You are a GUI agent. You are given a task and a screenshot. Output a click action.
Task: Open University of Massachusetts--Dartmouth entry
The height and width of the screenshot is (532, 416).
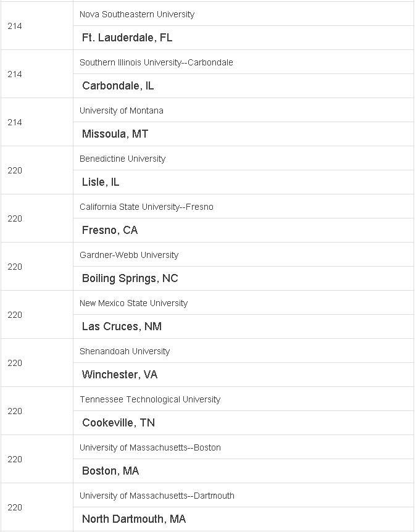157,496
